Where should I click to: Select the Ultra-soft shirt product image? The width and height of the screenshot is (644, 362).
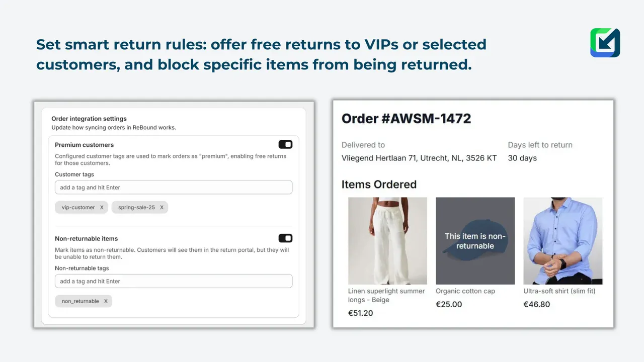click(x=562, y=241)
